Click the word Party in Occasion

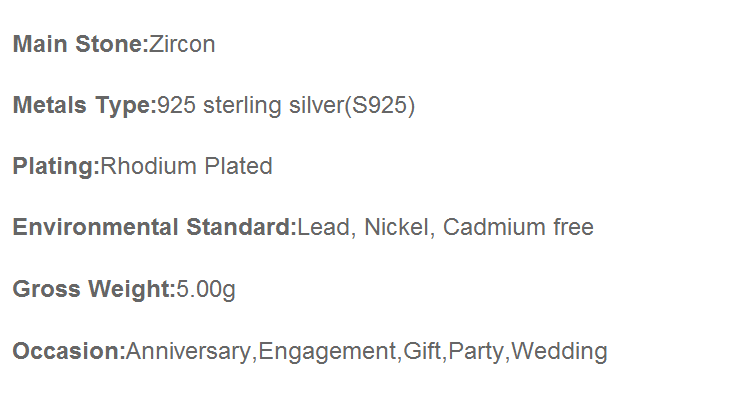pos(476,352)
